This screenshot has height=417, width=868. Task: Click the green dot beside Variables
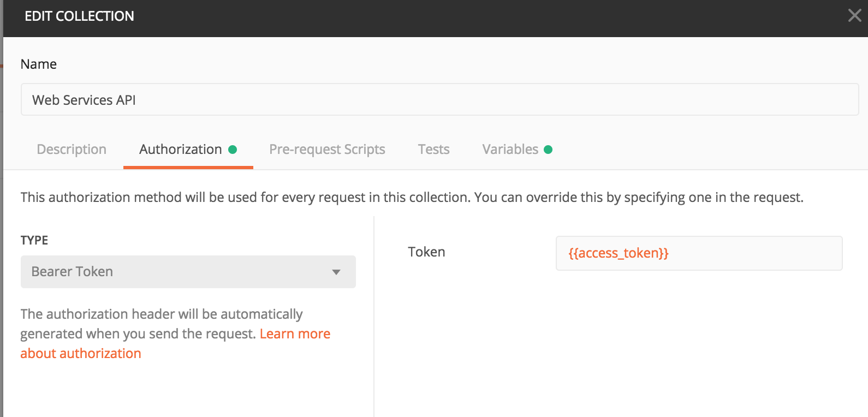click(548, 150)
